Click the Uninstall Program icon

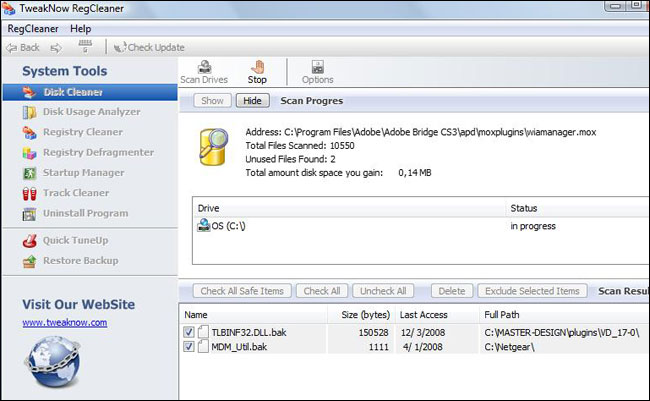point(29,214)
